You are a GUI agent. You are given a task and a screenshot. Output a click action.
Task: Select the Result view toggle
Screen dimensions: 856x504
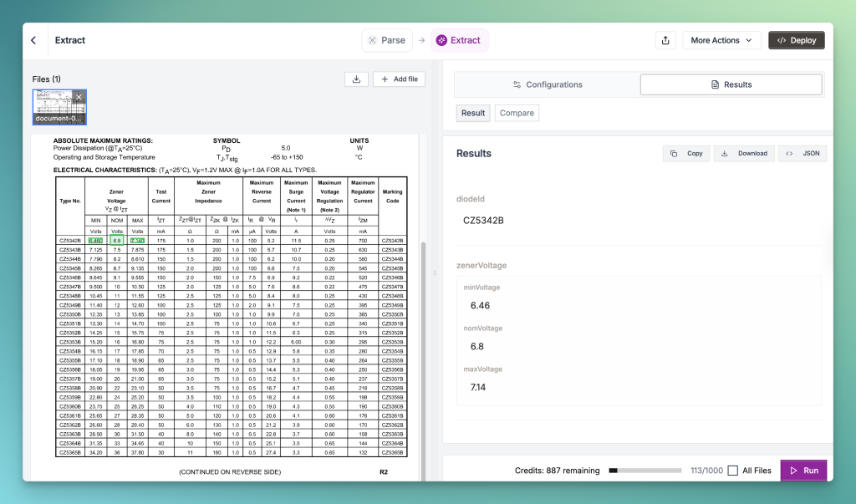tap(473, 113)
